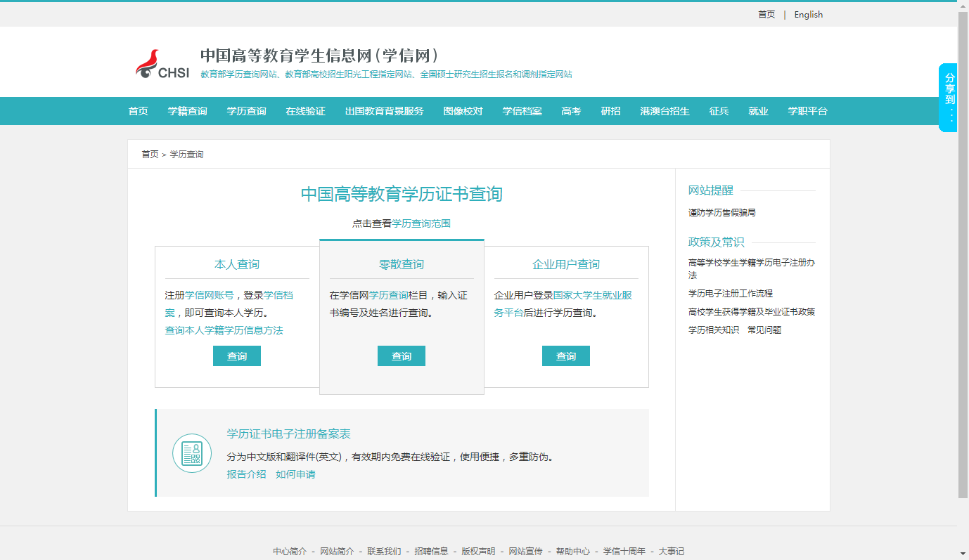Open the 学历相关知识 link
The width and height of the screenshot is (969, 560).
714,330
